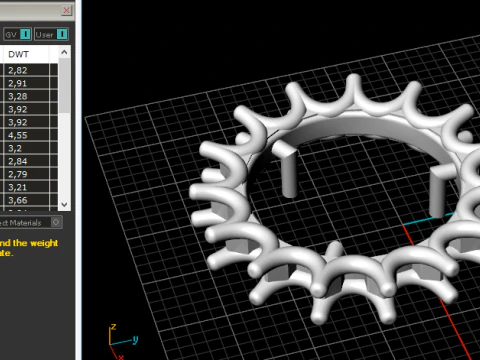The image size is (480, 360).
Task: Click the scroll down arrow of the list
Action: (64, 204)
